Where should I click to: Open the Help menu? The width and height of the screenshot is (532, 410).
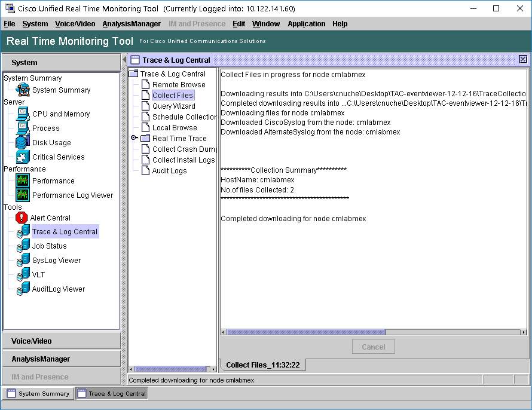point(340,24)
